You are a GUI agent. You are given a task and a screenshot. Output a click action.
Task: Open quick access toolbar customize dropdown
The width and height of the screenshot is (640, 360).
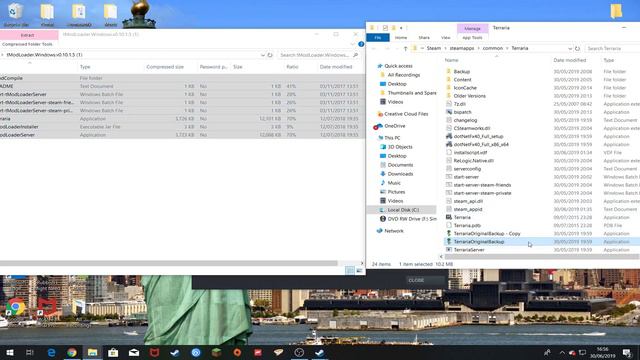click(x=401, y=28)
